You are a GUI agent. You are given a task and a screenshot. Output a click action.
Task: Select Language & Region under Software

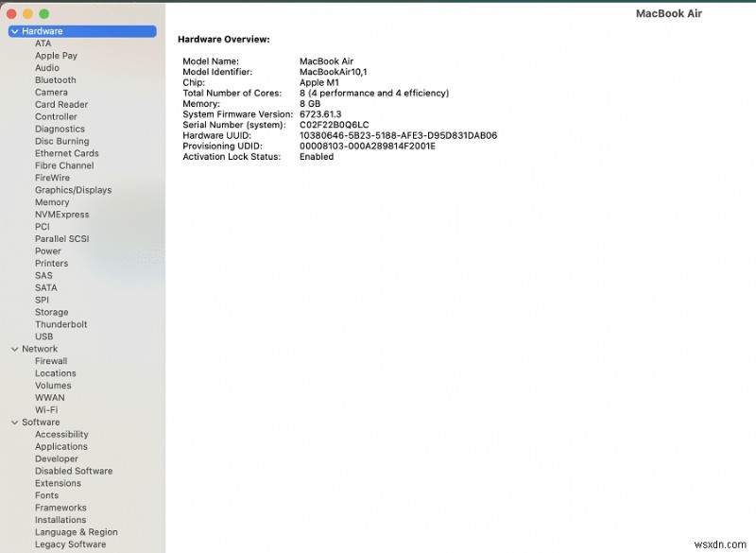[76, 532]
